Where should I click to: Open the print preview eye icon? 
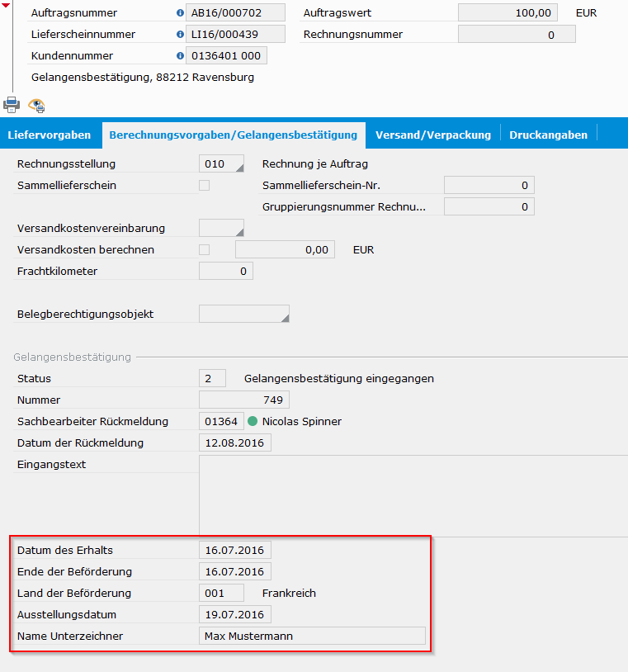tap(37, 106)
